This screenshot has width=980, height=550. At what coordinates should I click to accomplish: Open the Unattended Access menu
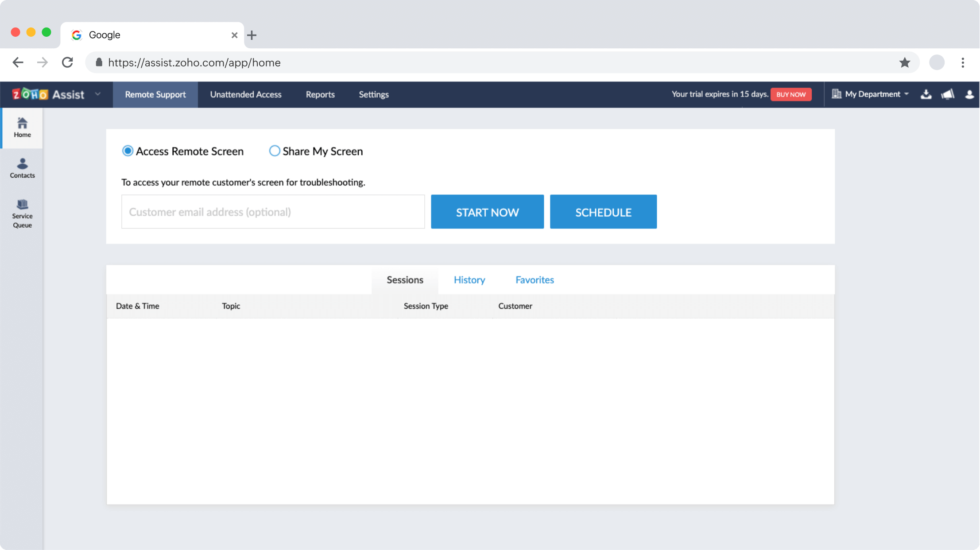[245, 94]
